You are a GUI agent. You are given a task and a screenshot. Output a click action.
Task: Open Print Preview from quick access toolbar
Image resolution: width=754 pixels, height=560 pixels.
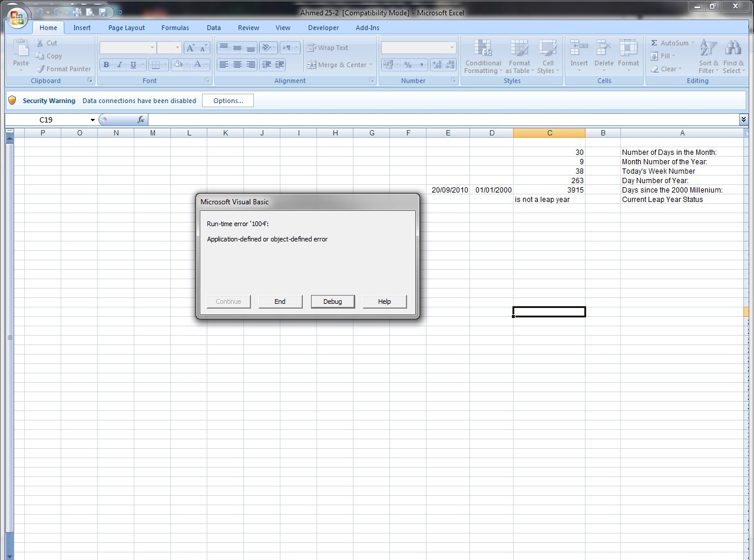[x=90, y=12]
